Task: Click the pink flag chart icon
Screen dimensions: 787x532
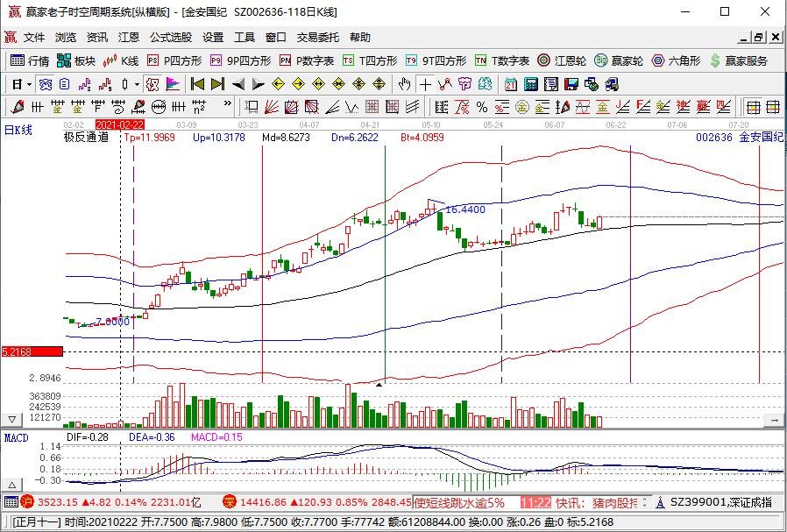Action: point(172,84)
